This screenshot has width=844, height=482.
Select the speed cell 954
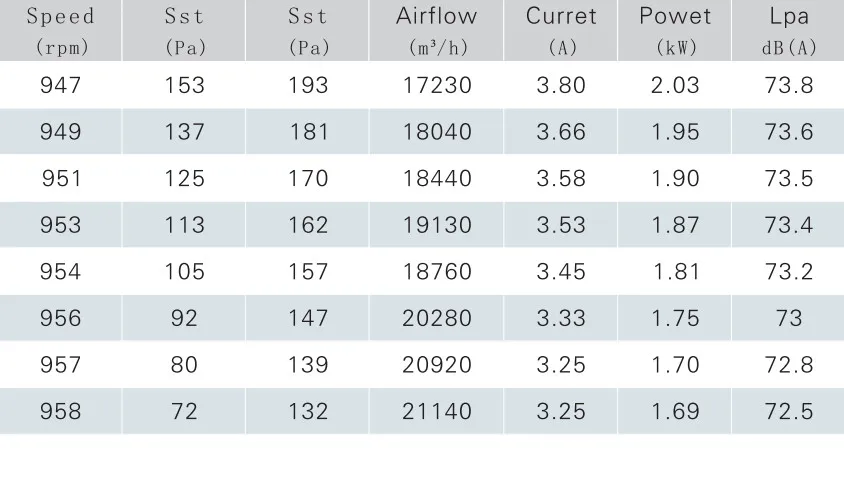(x=61, y=271)
